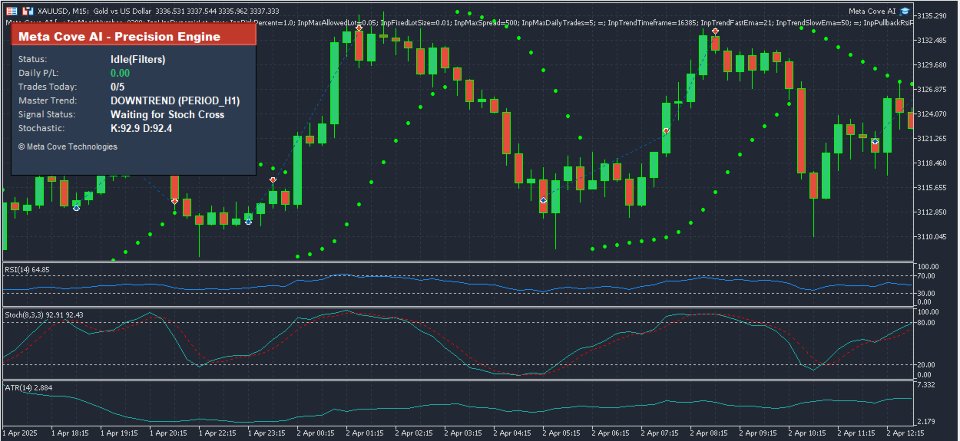Click the '2 Apr 04:15' time axis label
The image size is (960, 441).
click(512, 432)
